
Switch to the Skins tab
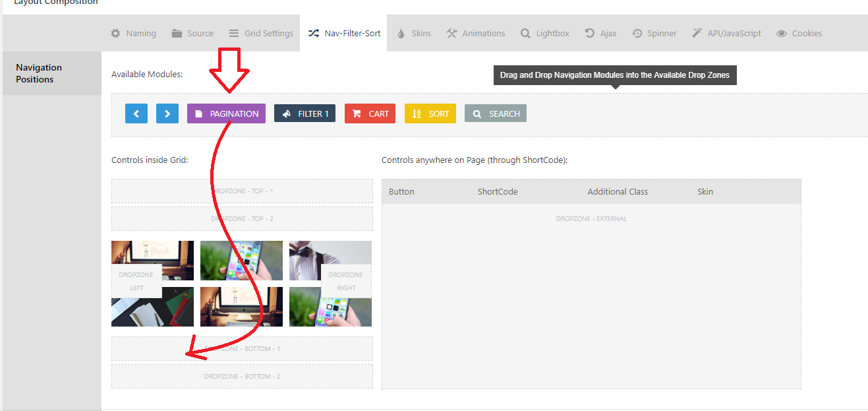[x=413, y=33]
